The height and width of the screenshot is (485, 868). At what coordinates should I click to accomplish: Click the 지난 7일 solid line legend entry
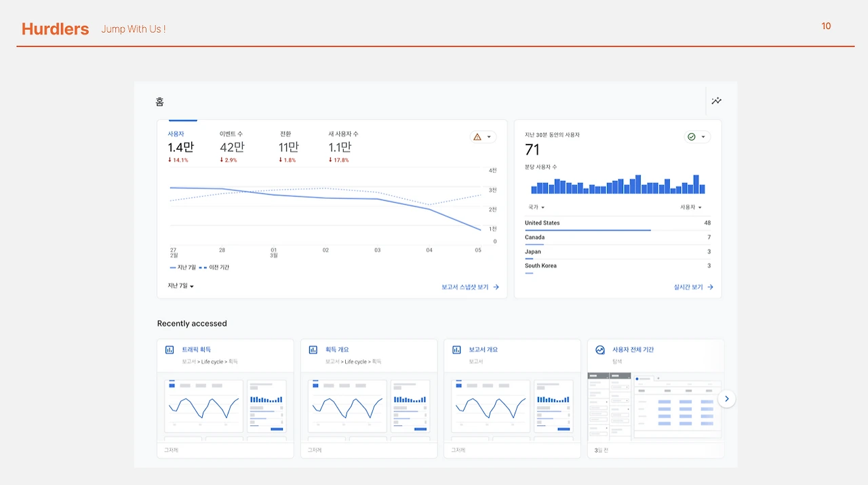[182, 267]
